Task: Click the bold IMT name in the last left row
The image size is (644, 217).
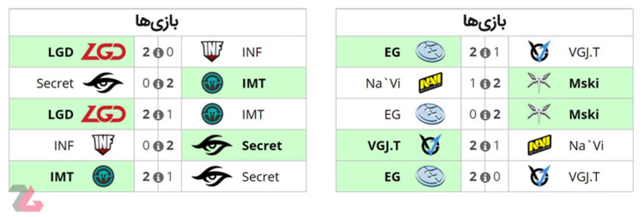Action: coord(62,176)
